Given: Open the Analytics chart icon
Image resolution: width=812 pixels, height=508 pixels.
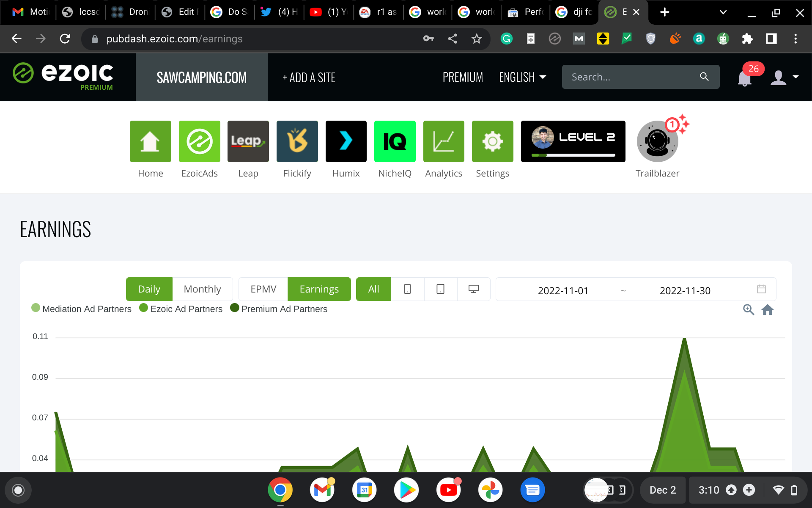Looking at the screenshot, I should click(x=444, y=141).
